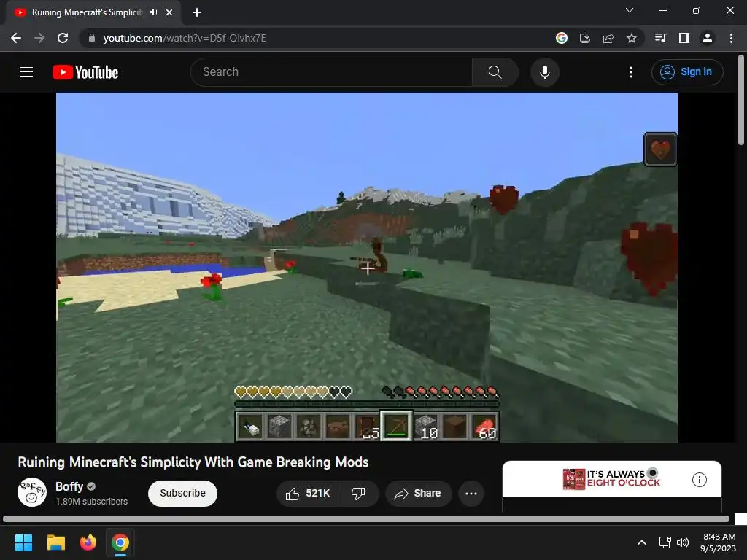Open more actions ellipsis under video
Screen dimensions: 747x560
[x=471, y=494]
